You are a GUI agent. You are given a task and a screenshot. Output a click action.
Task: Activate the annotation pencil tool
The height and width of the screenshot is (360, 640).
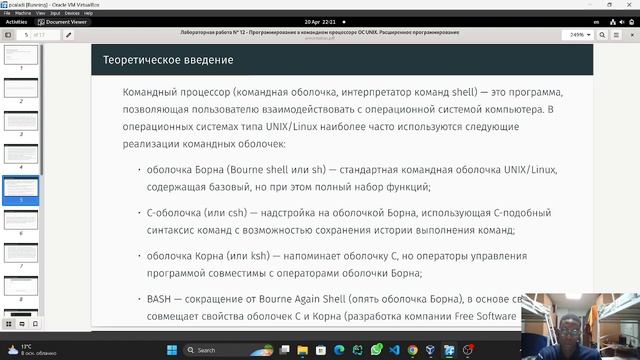click(69, 35)
